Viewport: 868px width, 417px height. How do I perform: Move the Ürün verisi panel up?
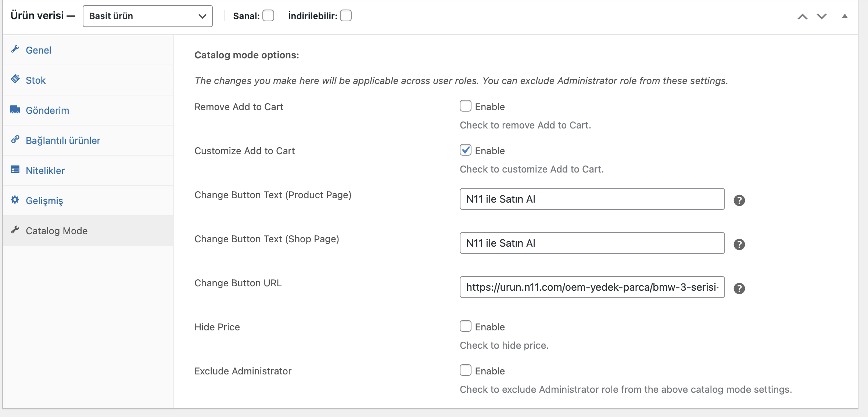pyautogui.click(x=803, y=17)
